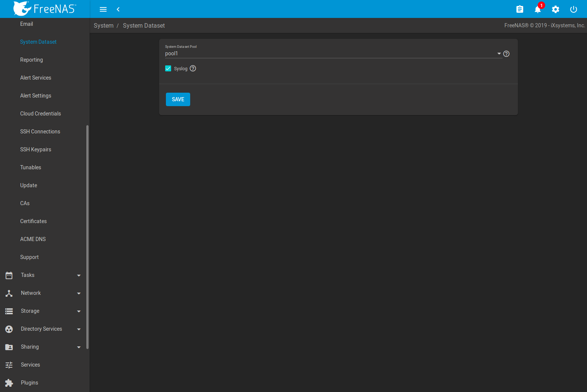
Task: Expand the Tasks menu arrow
Action: coord(79,275)
